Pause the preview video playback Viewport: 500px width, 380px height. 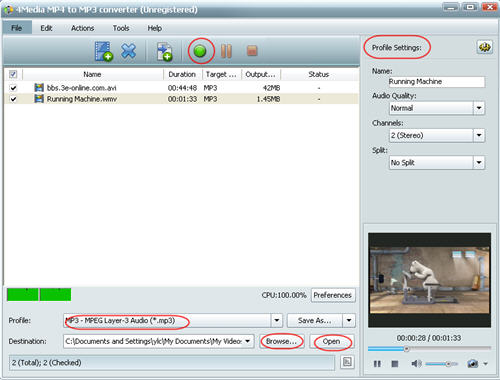(377, 364)
